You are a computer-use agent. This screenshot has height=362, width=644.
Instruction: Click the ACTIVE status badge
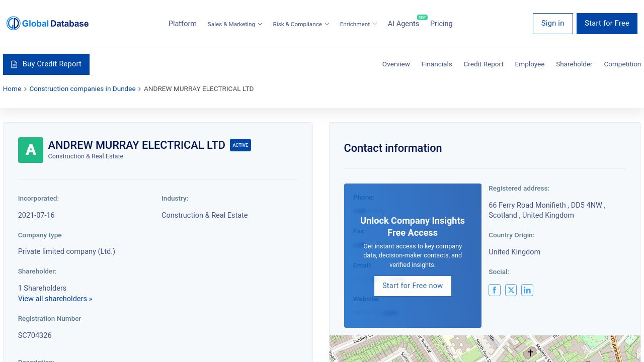[240, 145]
